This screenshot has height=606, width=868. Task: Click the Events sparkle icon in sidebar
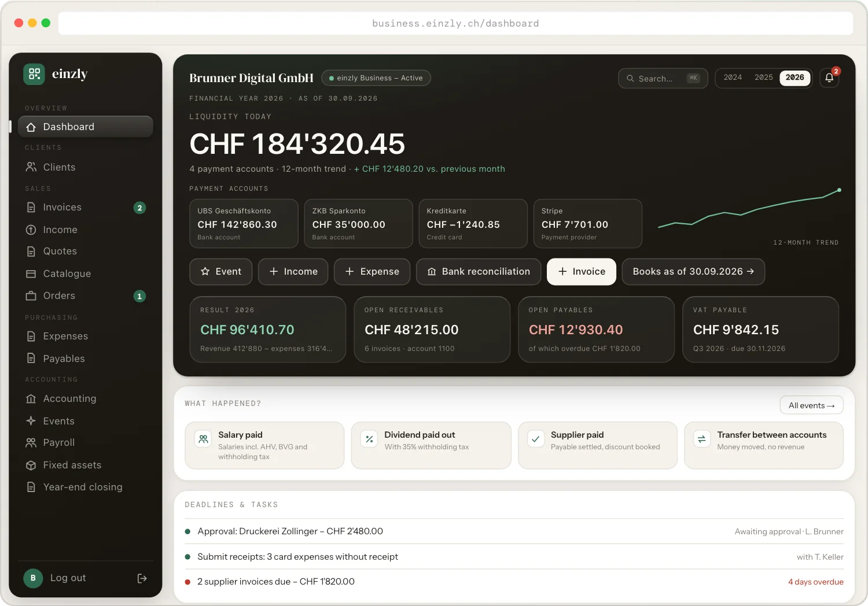(x=31, y=421)
